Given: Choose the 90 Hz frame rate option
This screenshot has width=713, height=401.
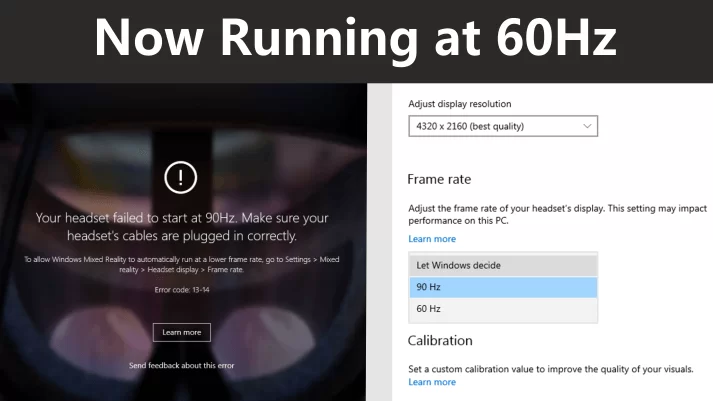Looking at the screenshot, I should [x=503, y=287].
